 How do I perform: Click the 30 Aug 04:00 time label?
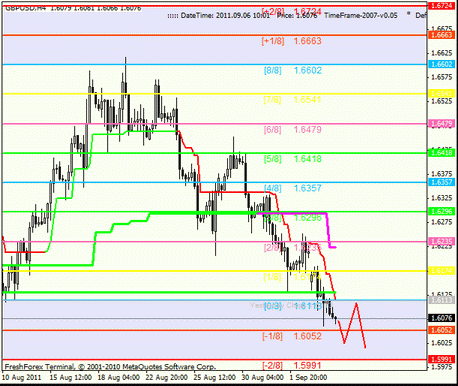tap(263, 377)
